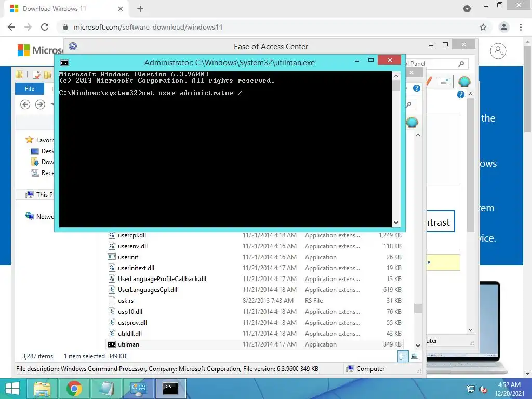This screenshot has height=399, width=532.
Task: Switch Explorer to Large icons view
Action: [415, 356]
